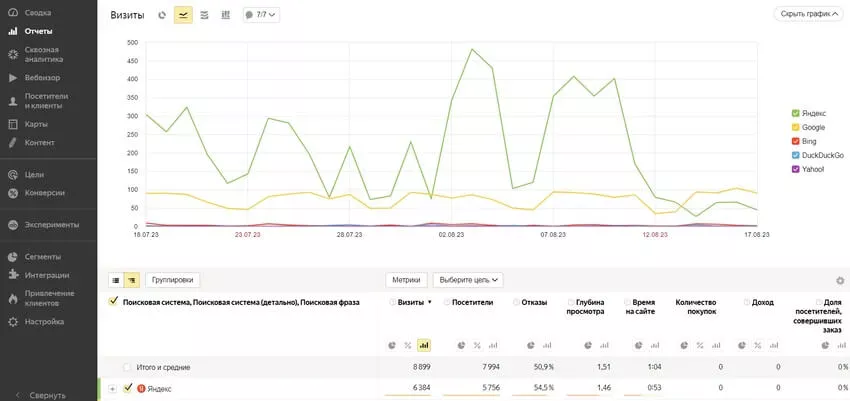
Task: Click the Группировки button
Action: [x=173, y=280]
